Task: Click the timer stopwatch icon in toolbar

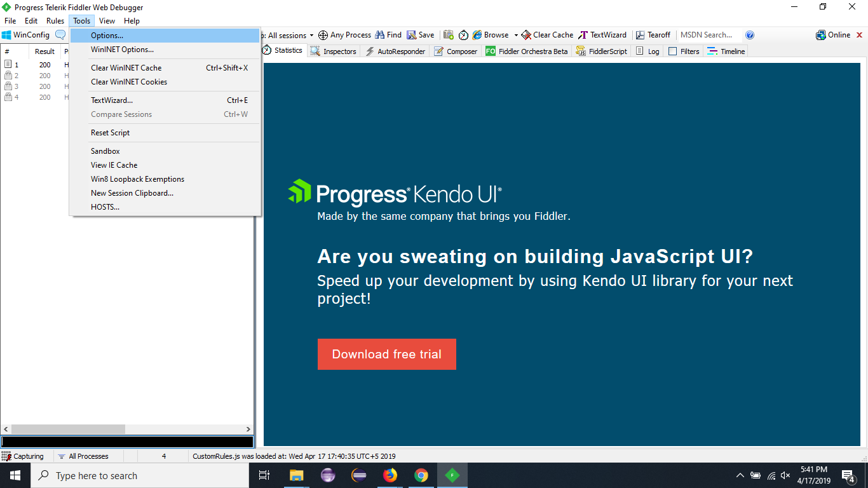Action: pyautogui.click(x=464, y=35)
